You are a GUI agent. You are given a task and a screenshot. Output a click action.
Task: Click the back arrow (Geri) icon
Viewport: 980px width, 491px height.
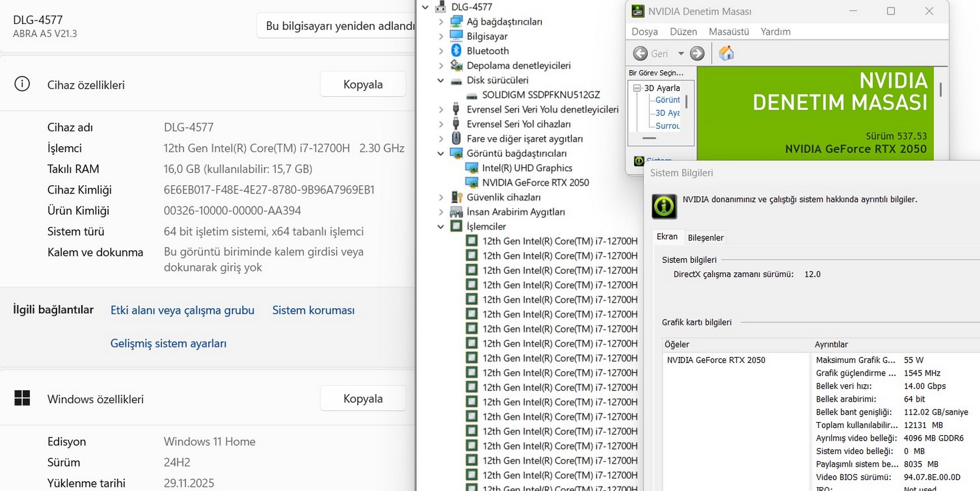(640, 53)
